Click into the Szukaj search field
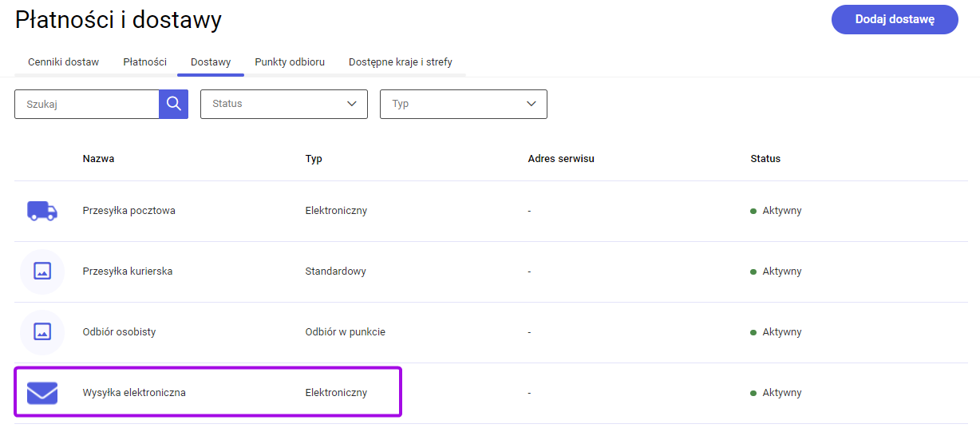This screenshot has height=432, width=980. pos(87,104)
